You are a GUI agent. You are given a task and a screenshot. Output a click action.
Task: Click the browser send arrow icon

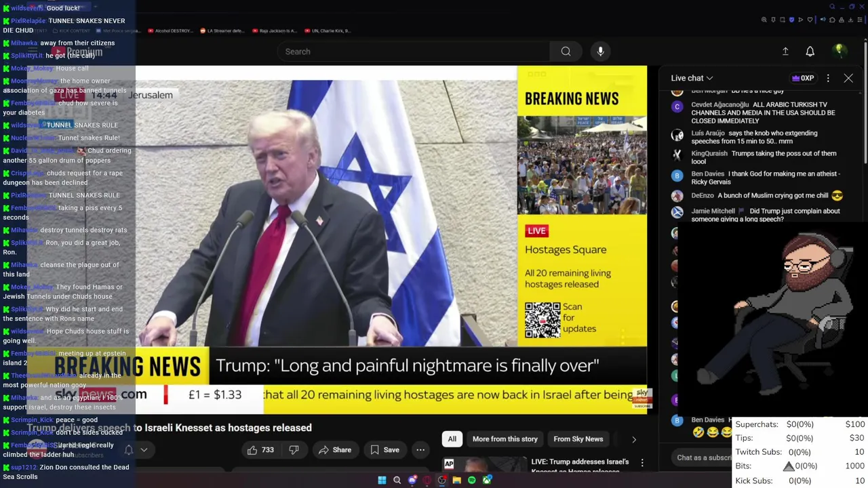pyautogui.click(x=801, y=20)
